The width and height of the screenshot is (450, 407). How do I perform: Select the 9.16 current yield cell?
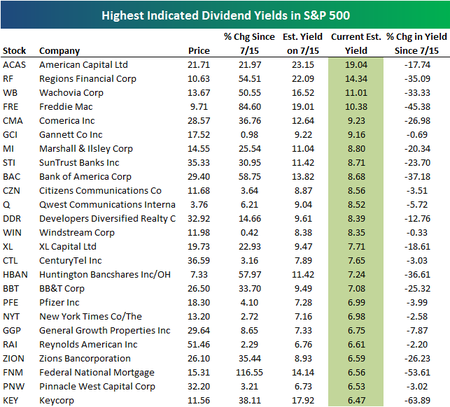click(x=356, y=135)
